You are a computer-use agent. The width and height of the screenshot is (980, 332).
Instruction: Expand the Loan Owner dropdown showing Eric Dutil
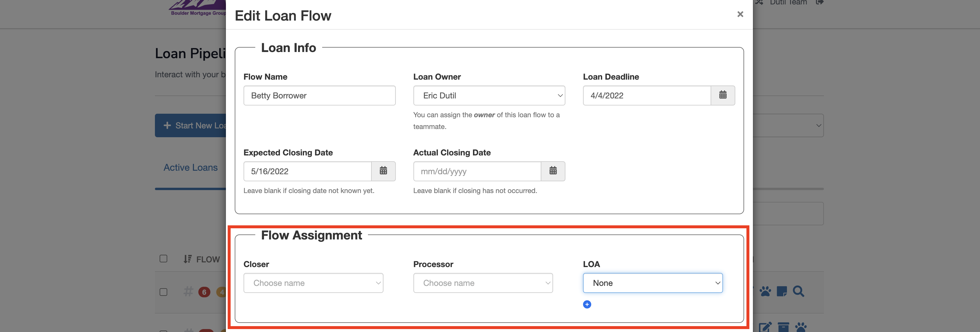489,95
